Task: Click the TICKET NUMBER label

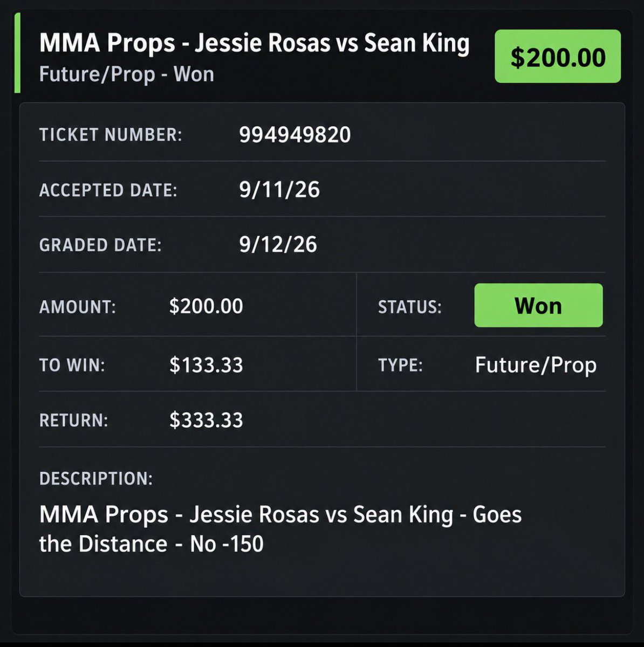Action: click(111, 135)
